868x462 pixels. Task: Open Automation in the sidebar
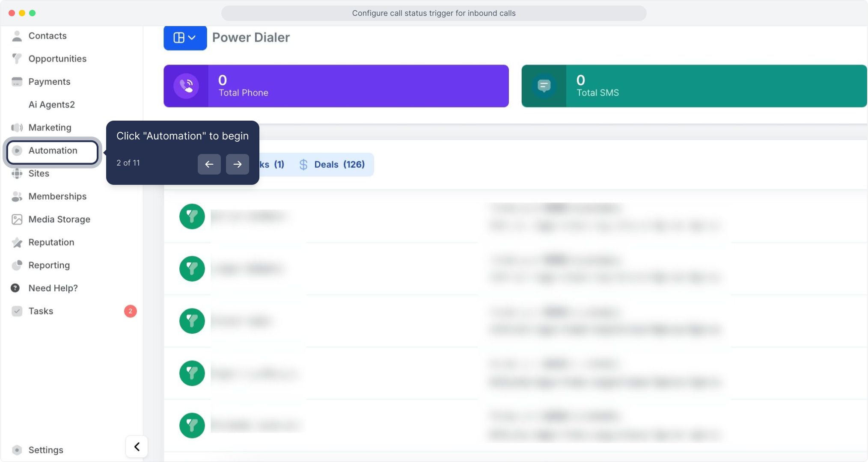point(53,151)
